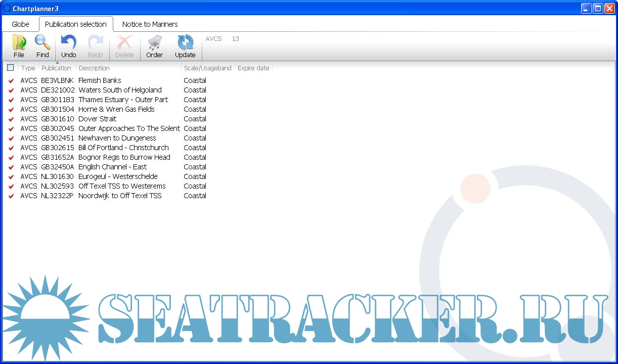Switch to the Globe tab

pos(21,24)
